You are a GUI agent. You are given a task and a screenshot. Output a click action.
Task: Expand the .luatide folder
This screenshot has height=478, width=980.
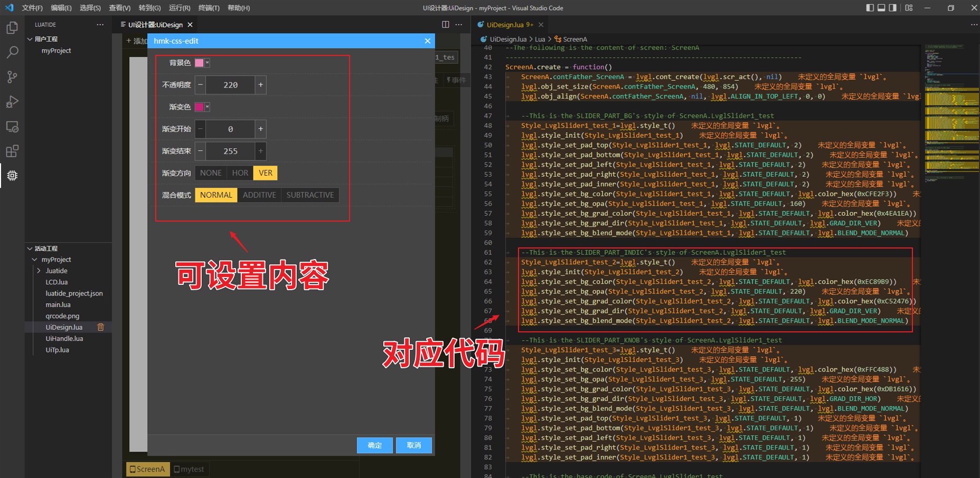[39, 271]
